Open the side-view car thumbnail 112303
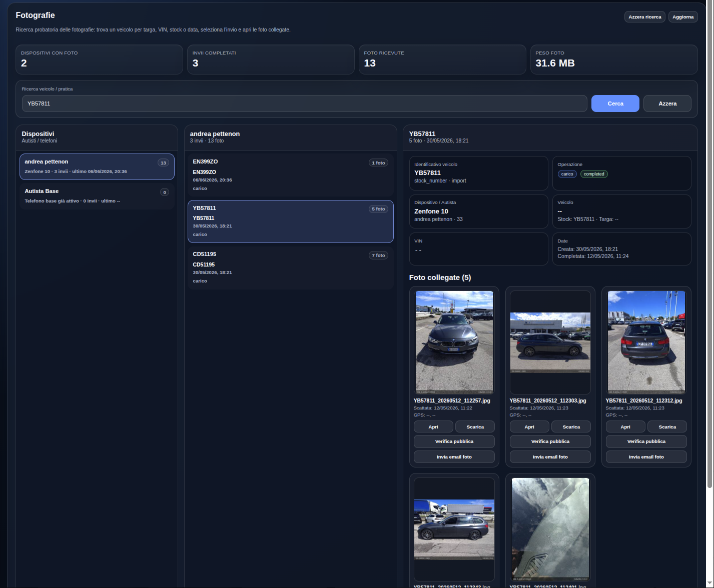714x588 pixels. (550, 342)
